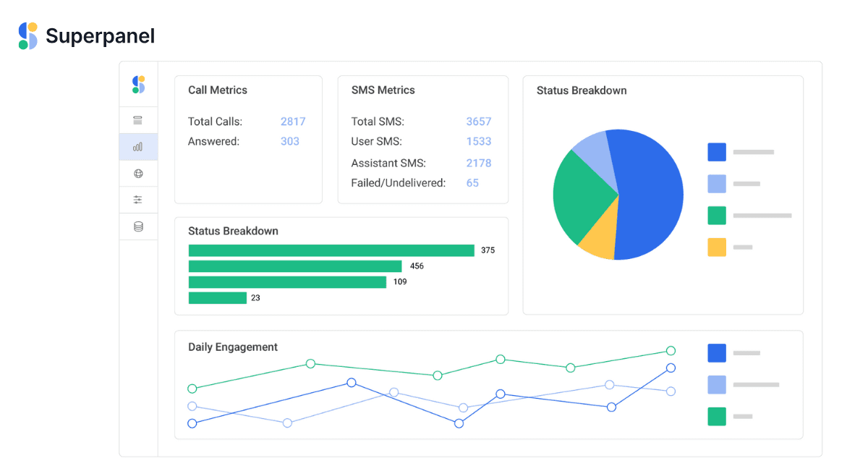Click the green pie chart legend swatch

pos(717,216)
